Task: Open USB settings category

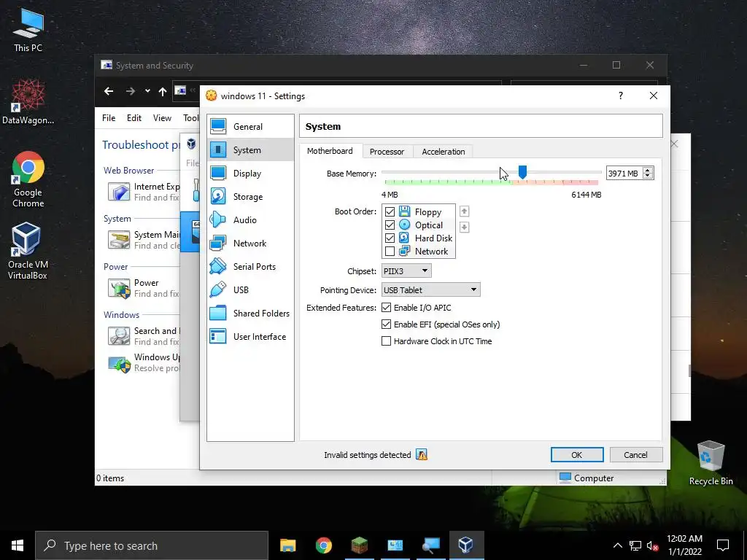Action: pos(250,290)
